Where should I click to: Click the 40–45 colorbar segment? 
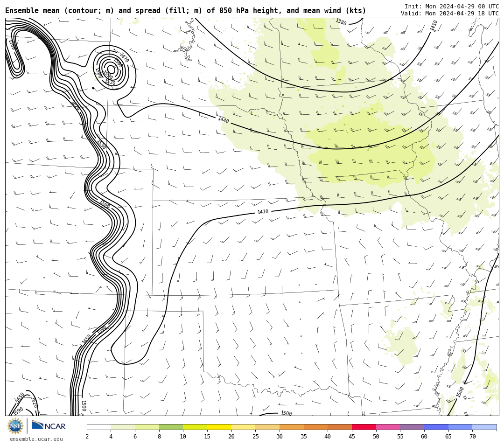(x=340, y=427)
